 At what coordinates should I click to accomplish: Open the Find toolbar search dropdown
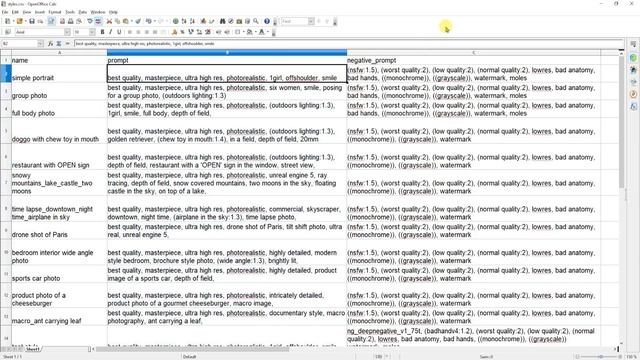(311, 21)
